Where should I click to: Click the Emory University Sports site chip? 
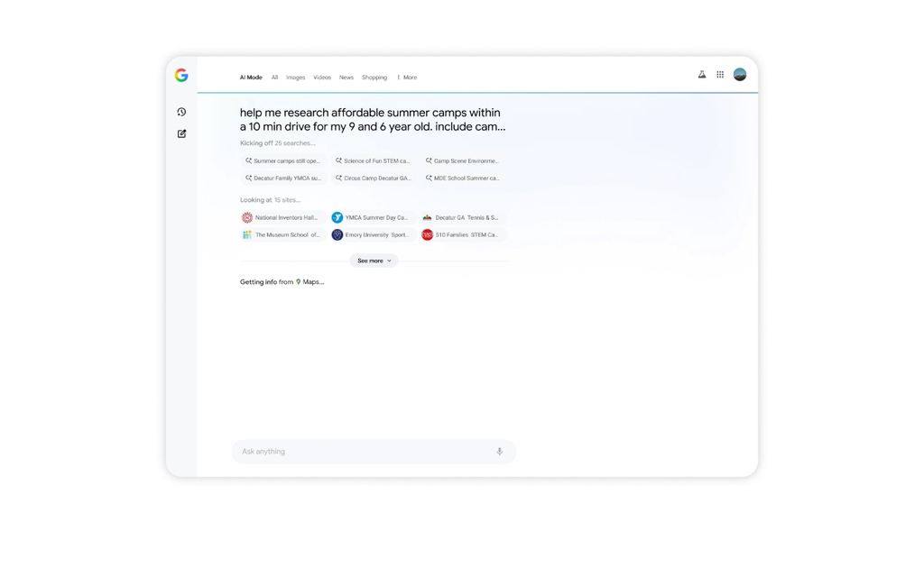coord(371,234)
